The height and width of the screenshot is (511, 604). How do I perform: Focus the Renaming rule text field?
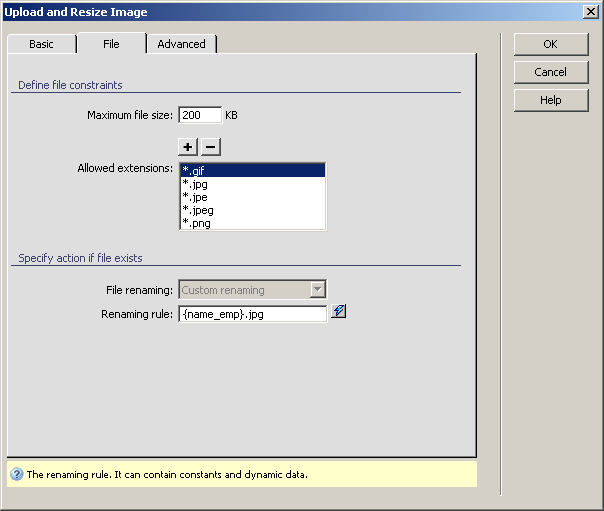coord(252,313)
